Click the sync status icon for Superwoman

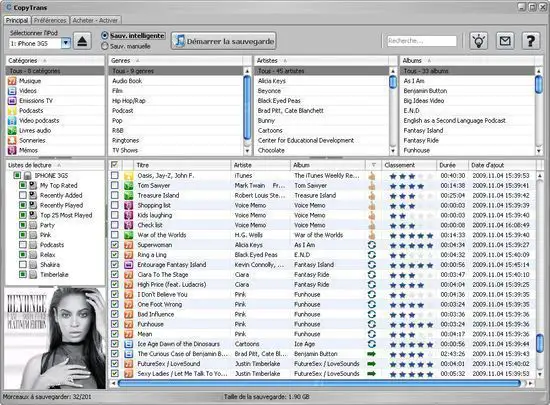pyautogui.click(x=372, y=245)
